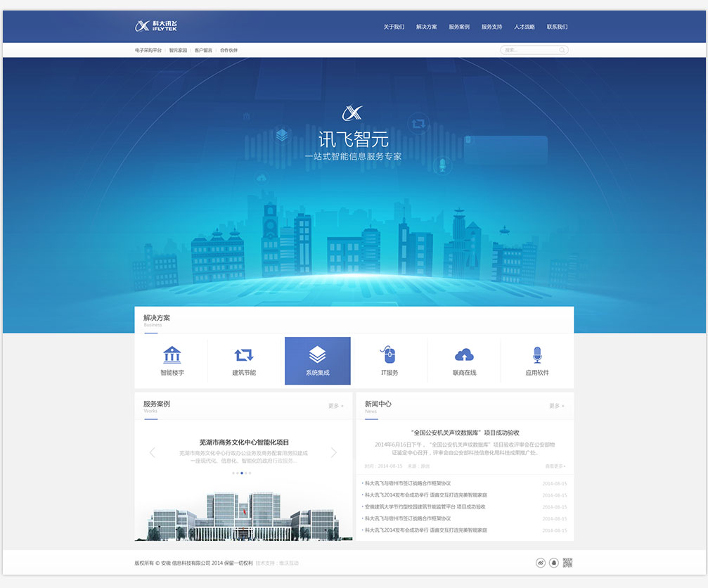This screenshot has width=708, height=588.
Task: Click the magnifier search icon
Action: coord(562,50)
